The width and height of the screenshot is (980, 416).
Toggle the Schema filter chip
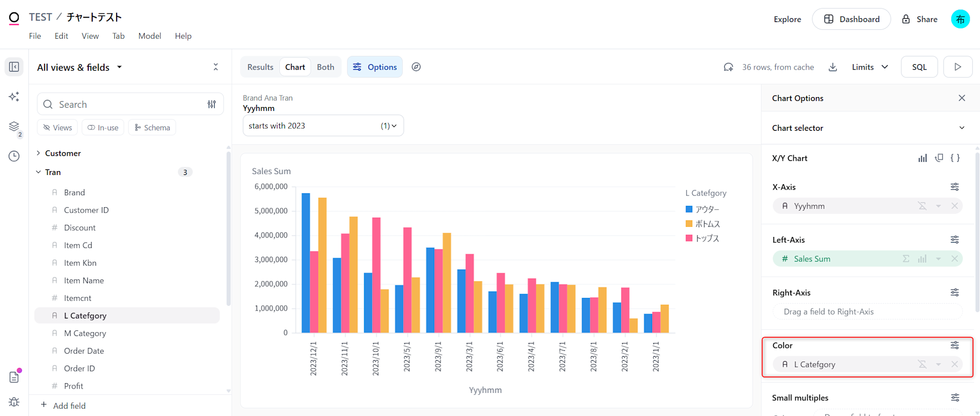coord(152,127)
